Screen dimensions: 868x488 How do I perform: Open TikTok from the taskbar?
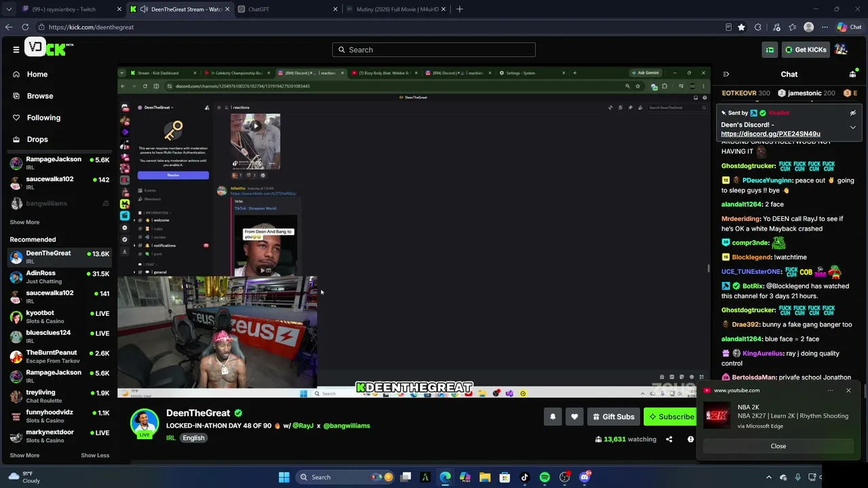[x=524, y=477]
